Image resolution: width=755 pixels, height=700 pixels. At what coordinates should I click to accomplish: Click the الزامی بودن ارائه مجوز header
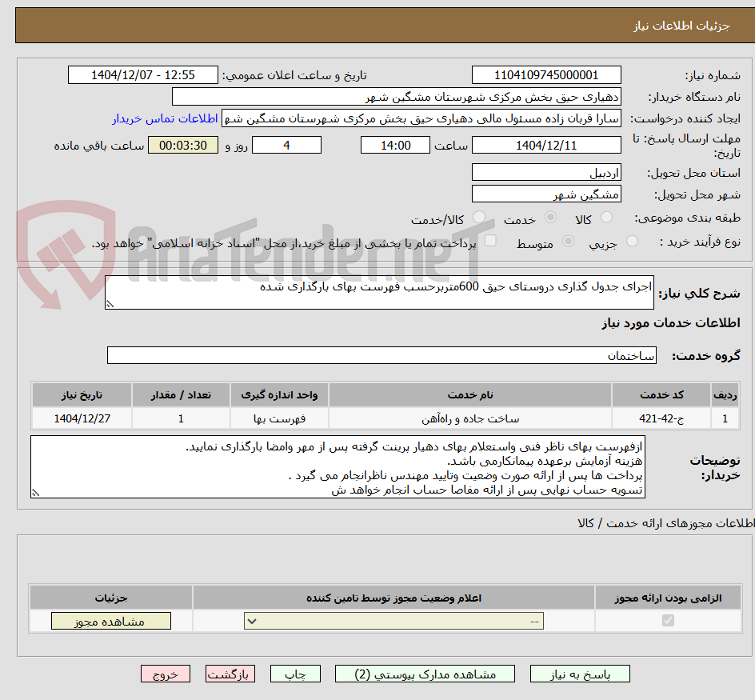(x=668, y=598)
